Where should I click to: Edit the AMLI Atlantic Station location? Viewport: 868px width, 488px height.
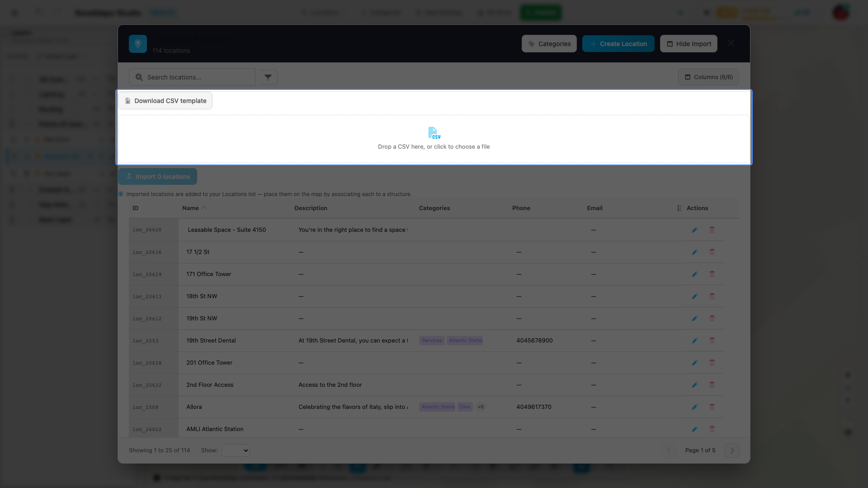point(695,429)
